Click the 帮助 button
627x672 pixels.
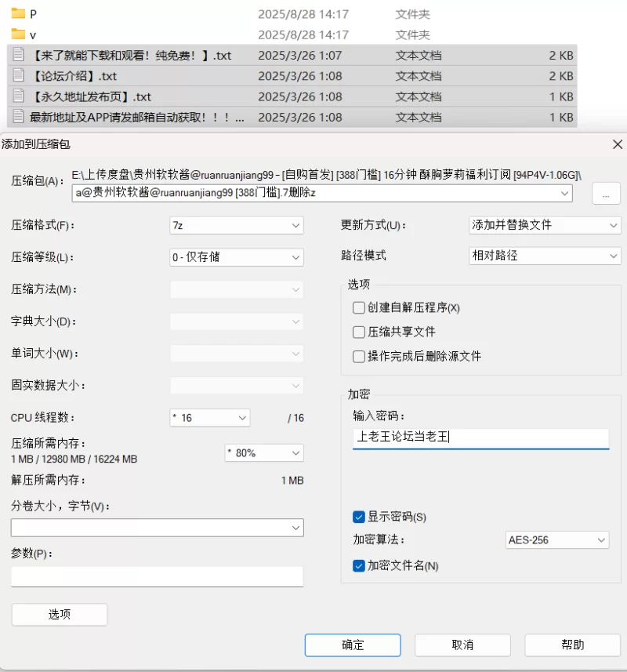pos(573,645)
